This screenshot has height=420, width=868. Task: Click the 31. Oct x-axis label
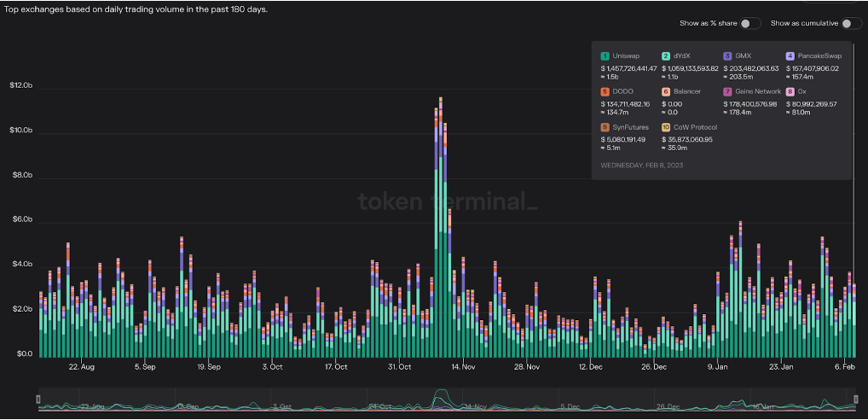(x=400, y=367)
